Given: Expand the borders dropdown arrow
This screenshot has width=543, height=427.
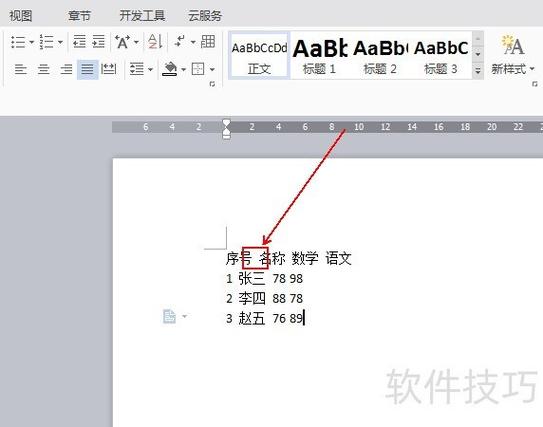Looking at the screenshot, I should [212, 70].
